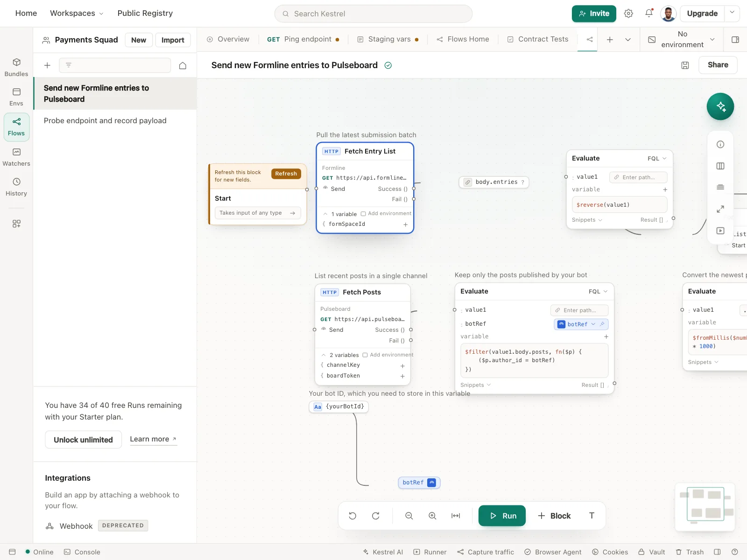Click the Invite button
This screenshot has width=747, height=560.
pos(594,14)
